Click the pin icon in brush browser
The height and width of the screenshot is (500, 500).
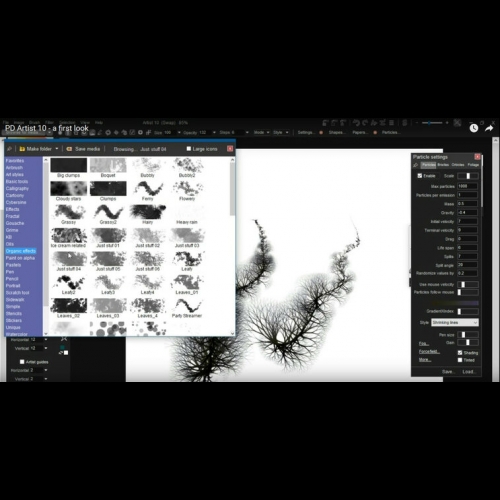pyautogui.click(x=9, y=149)
